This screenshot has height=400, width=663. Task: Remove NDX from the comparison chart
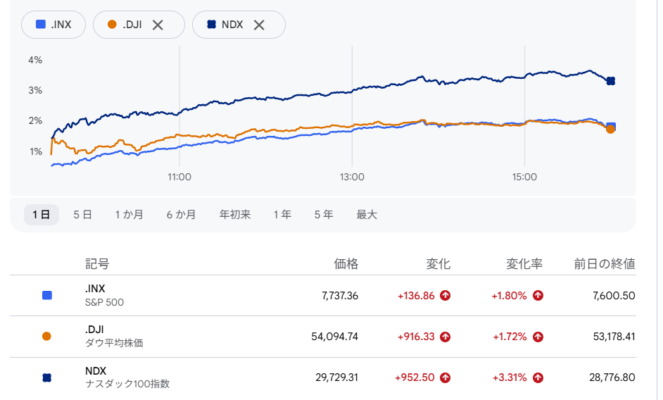tap(259, 25)
